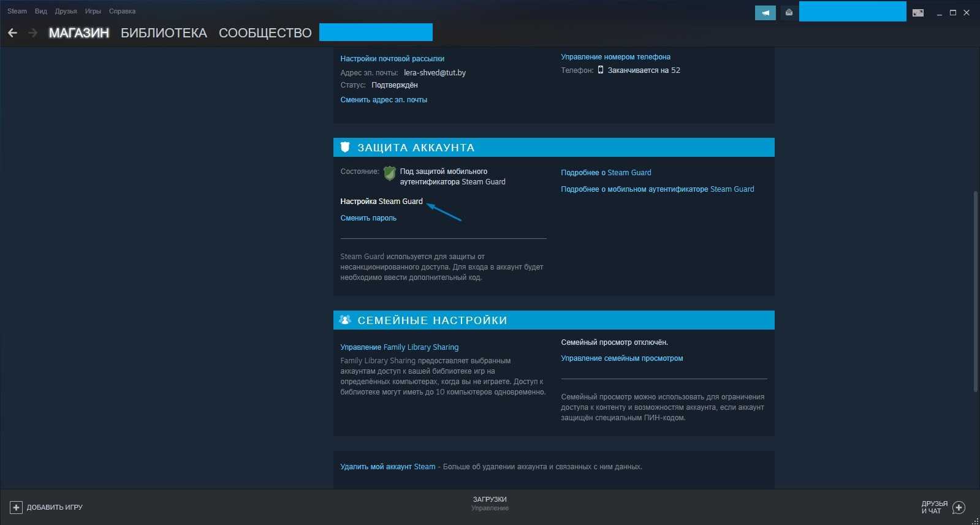Click the green Steam Guard shield icon
Screen dimensions: 980x525
(x=389, y=173)
